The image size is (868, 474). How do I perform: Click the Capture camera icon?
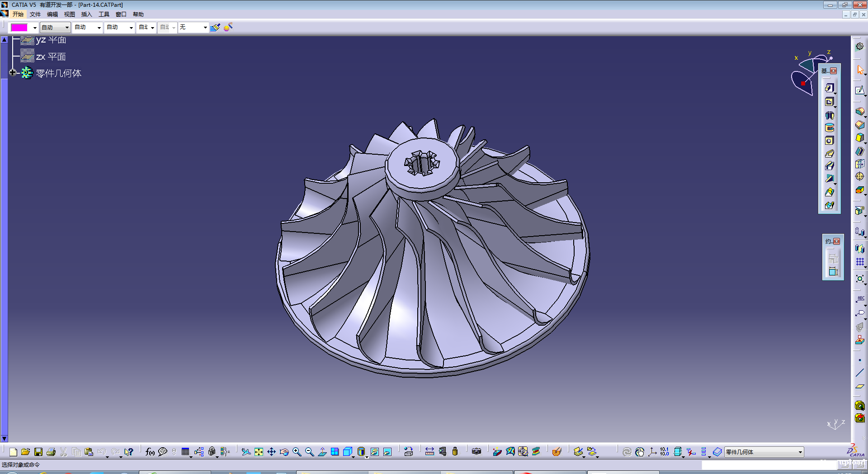476,452
